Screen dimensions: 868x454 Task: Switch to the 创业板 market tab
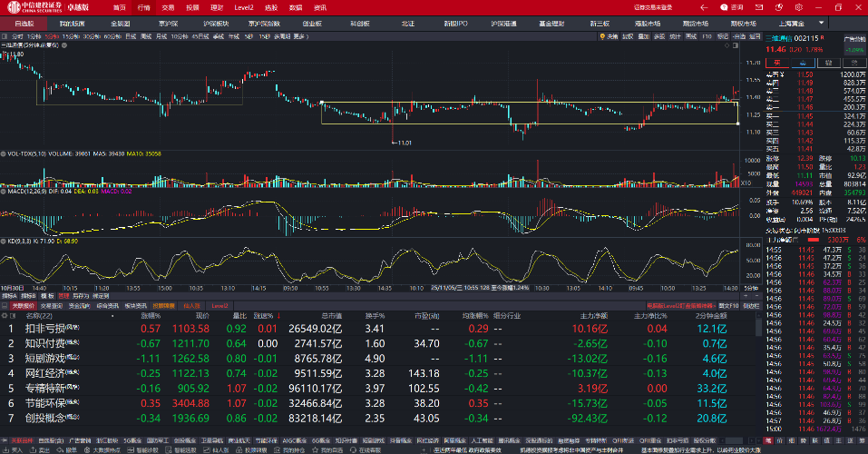pos(312,22)
